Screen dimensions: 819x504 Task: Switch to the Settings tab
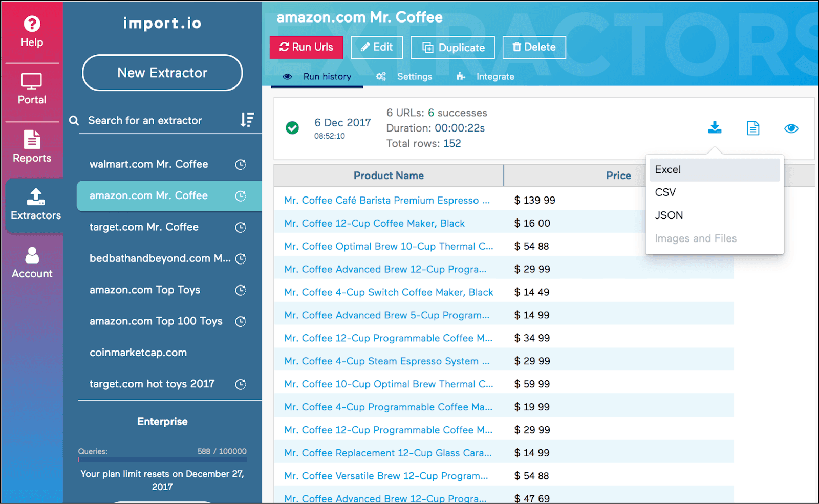(x=404, y=77)
